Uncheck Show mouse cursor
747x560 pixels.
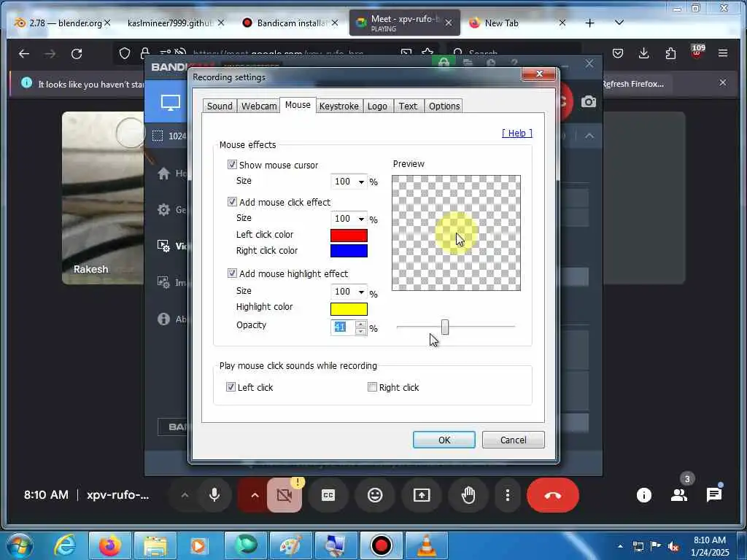pos(232,165)
